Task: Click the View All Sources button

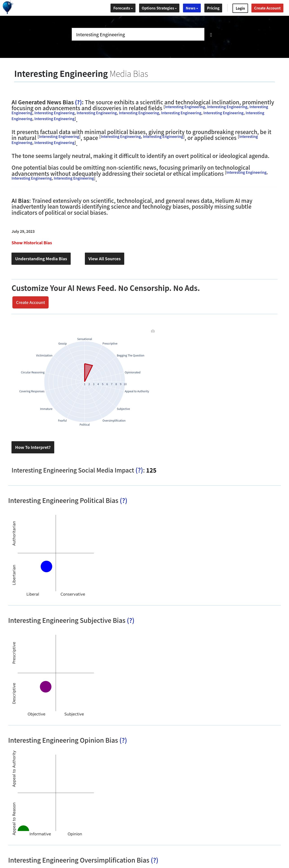Action: pyautogui.click(x=104, y=259)
